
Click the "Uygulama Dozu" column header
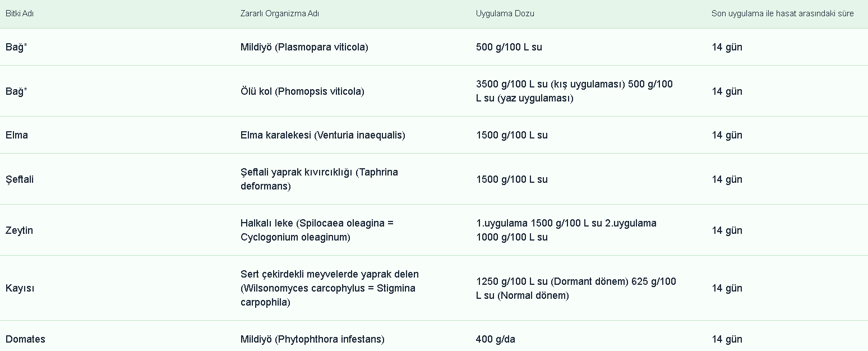[505, 13]
